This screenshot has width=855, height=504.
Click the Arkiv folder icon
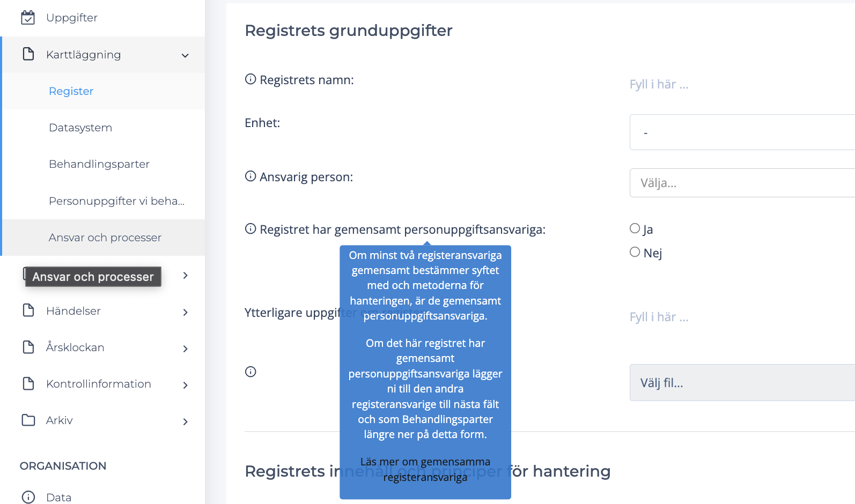(x=28, y=420)
